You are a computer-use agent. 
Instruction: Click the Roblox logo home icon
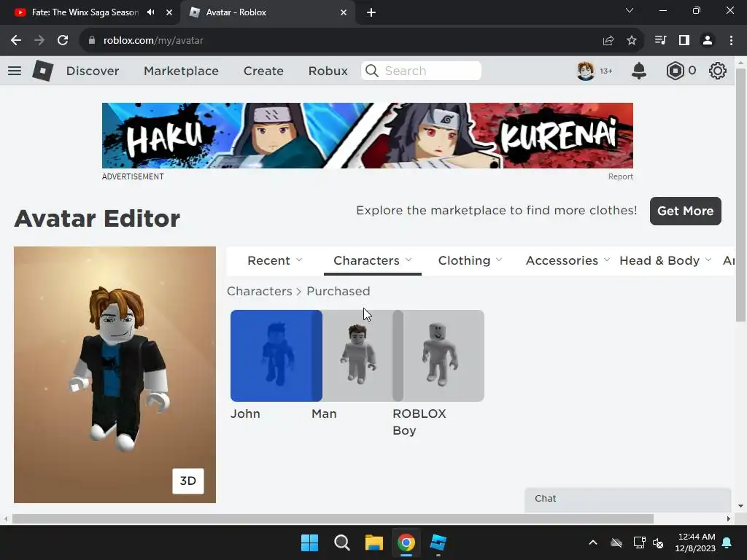[x=43, y=71]
